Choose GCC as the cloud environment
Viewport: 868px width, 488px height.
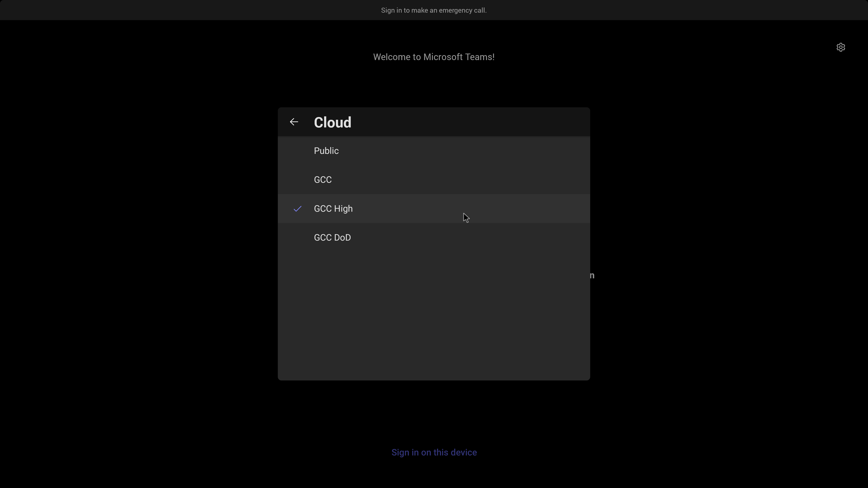323,180
